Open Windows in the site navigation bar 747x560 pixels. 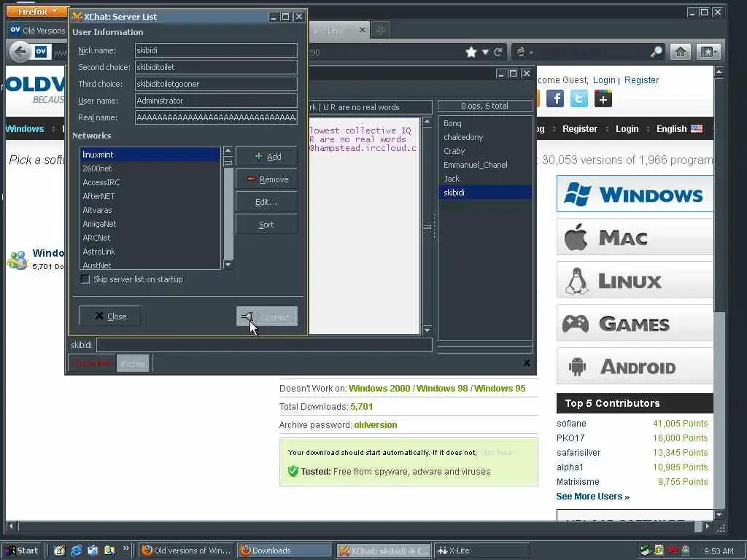[25, 128]
